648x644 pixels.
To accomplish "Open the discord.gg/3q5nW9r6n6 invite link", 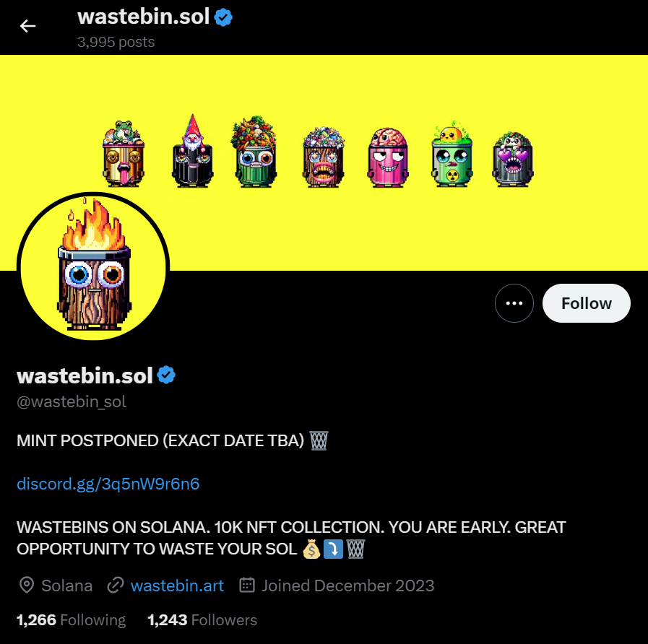I will point(108,484).
